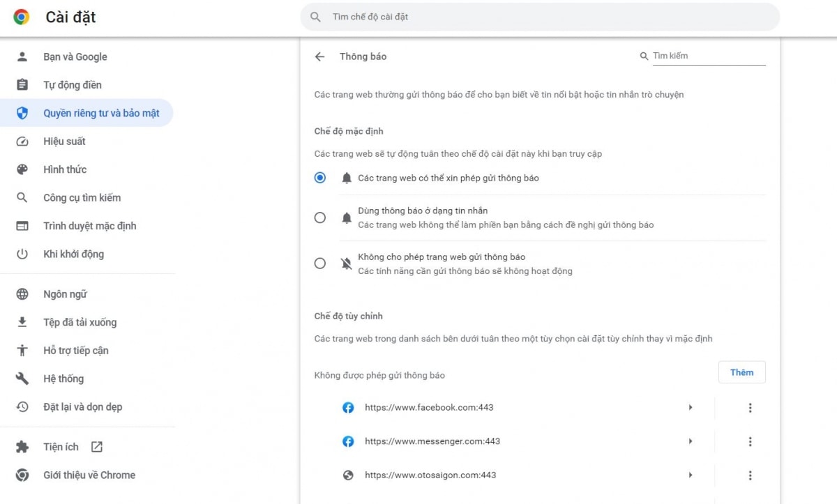
Task: Click the puzzle icon for Tiện ích
Action: click(x=22, y=447)
